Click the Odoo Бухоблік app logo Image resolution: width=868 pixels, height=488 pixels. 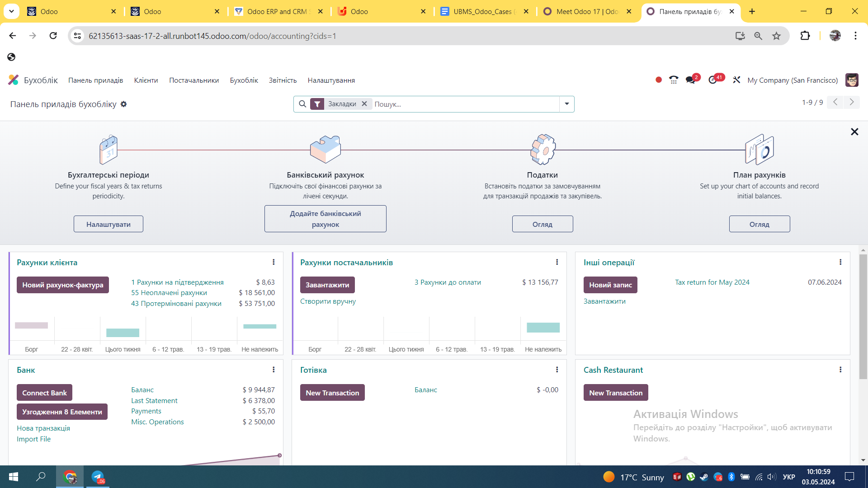tap(14, 80)
